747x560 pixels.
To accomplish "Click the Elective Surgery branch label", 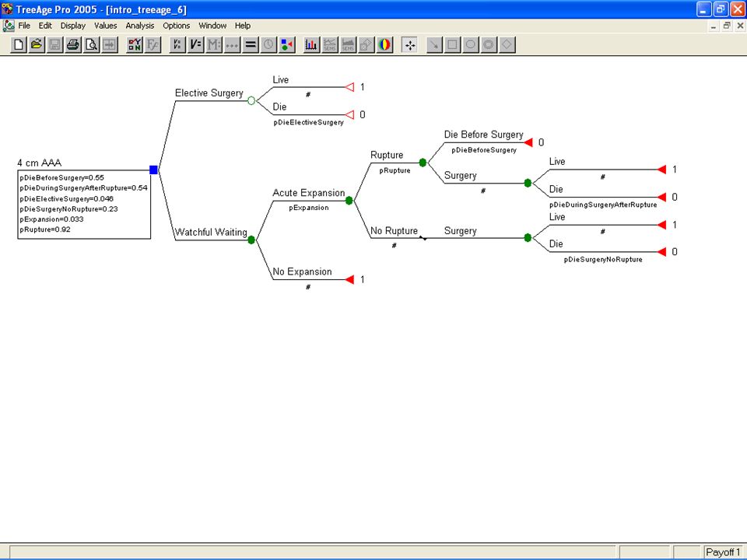I will [x=209, y=93].
